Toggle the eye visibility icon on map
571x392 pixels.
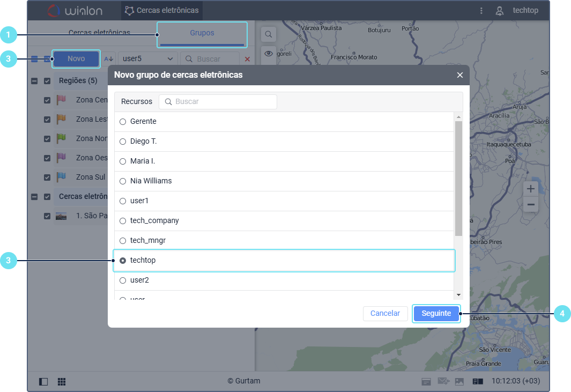pos(269,53)
